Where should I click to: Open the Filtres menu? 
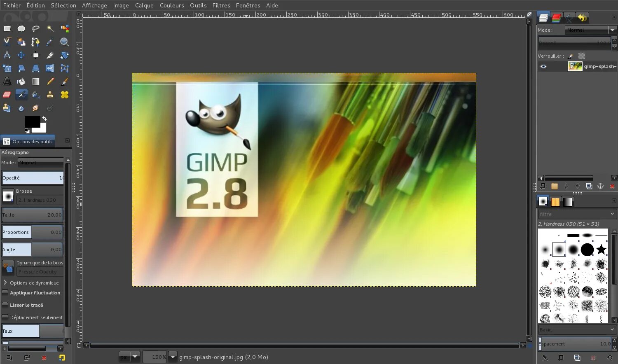pyautogui.click(x=221, y=5)
